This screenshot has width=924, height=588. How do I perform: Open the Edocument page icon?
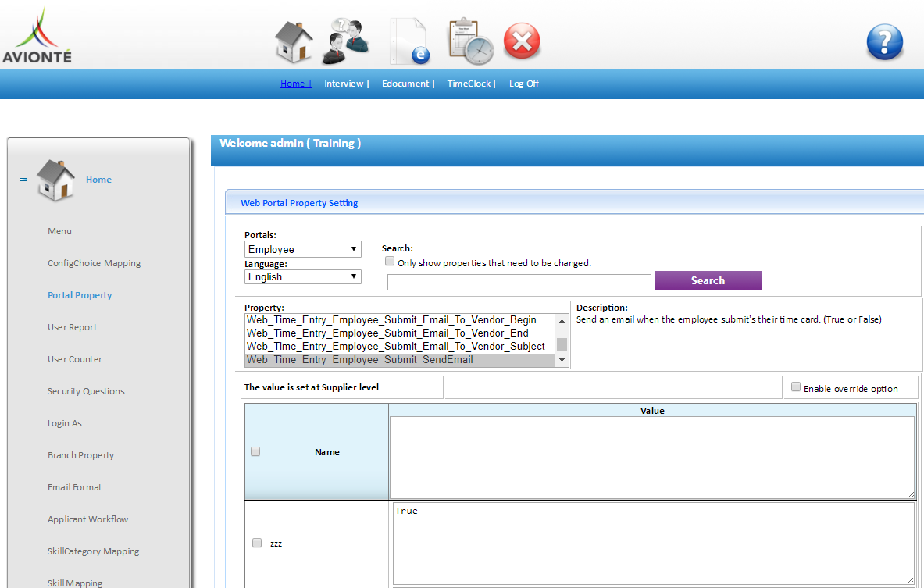click(x=410, y=41)
